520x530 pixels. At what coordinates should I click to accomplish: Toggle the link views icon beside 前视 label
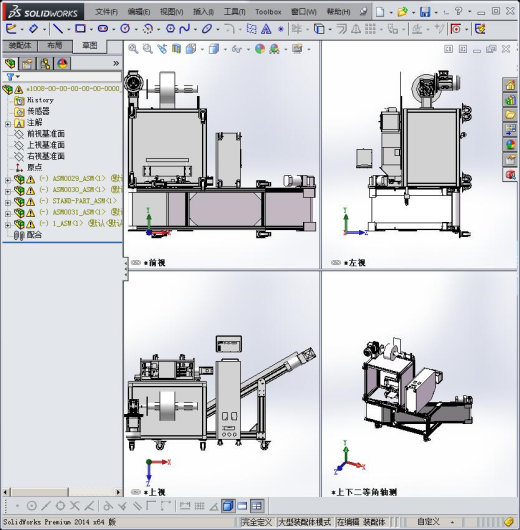tap(136, 263)
